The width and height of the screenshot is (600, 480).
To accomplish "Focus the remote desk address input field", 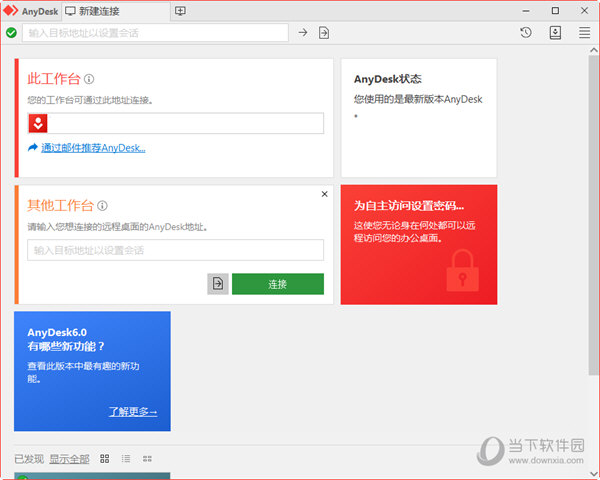I will click(x=176, y=250).
